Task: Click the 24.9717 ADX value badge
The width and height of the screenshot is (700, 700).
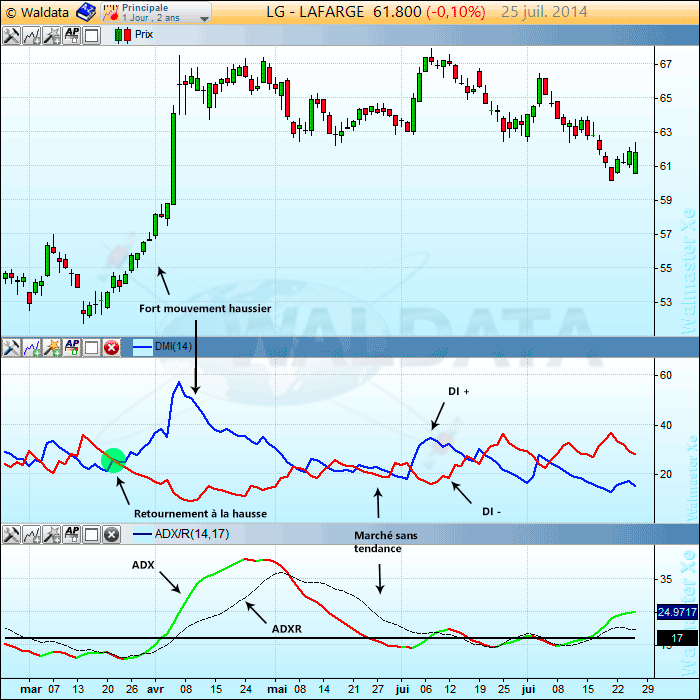Action: [677, 612]
